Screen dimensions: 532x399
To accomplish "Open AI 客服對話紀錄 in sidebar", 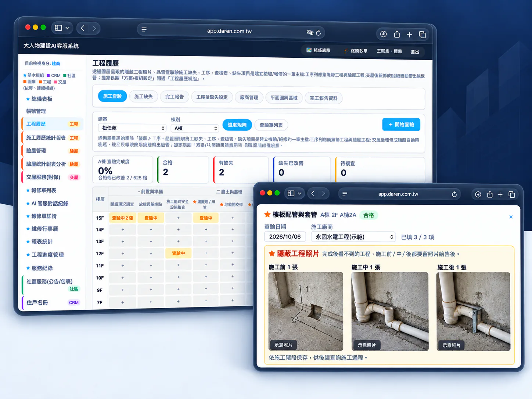I will point(50,203).
